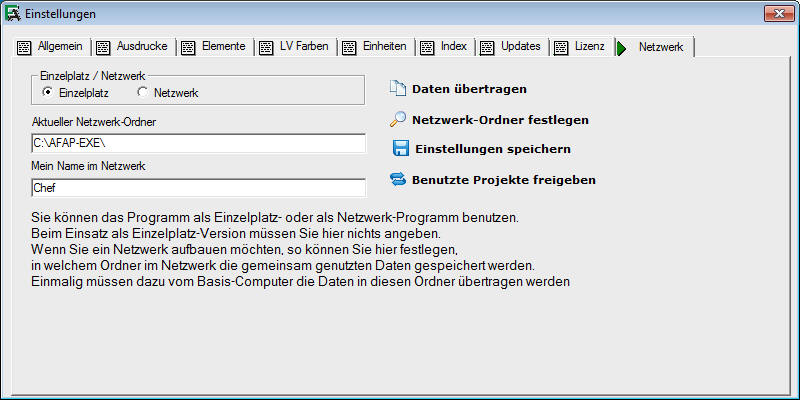Go to the LV Farben tab
This screenshot has height=400, width=800.
point(295,47)
